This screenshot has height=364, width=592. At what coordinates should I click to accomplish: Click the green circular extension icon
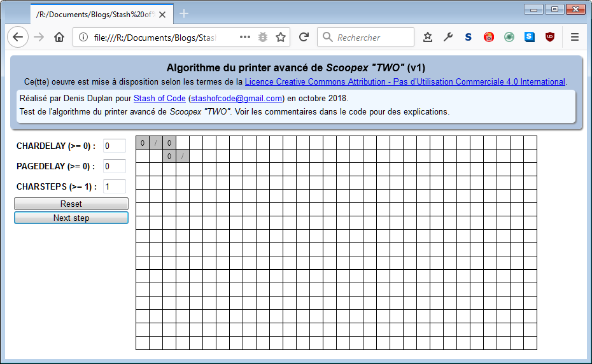[x=509, y=37]
